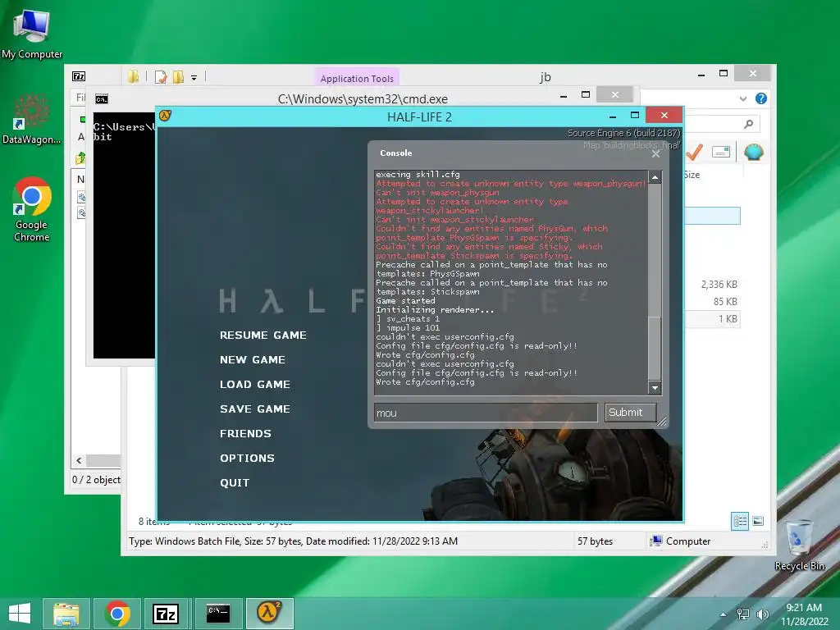Click 7-Zip horizontal scrollbar left arrow
Viewport: 840px width, 630px height.
[79, 460]
